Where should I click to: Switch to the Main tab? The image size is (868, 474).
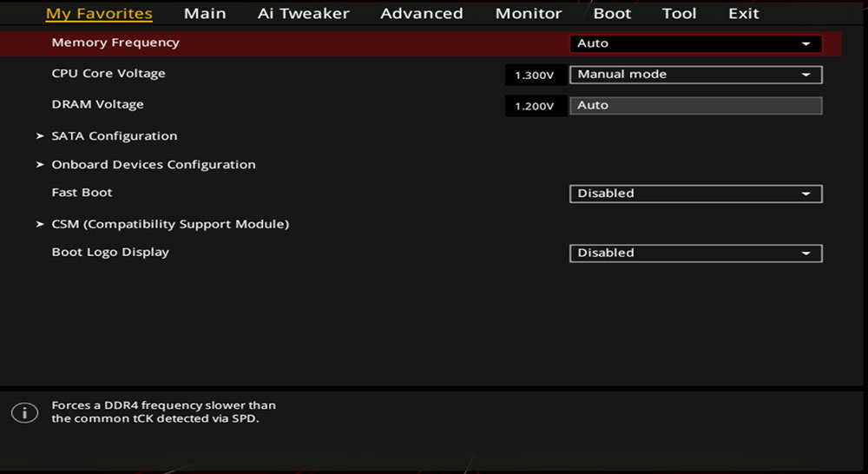205,13
